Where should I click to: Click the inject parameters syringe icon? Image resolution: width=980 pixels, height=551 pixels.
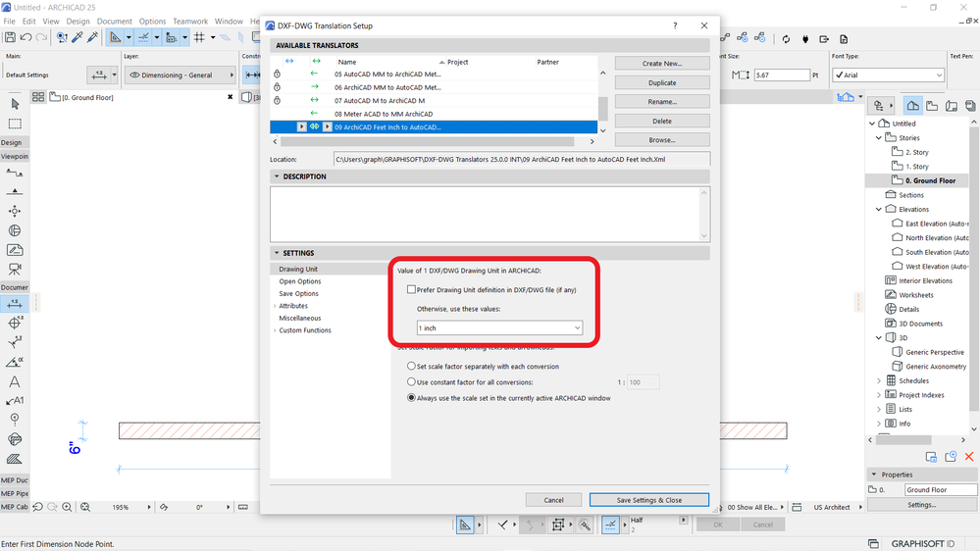(92, 37)
